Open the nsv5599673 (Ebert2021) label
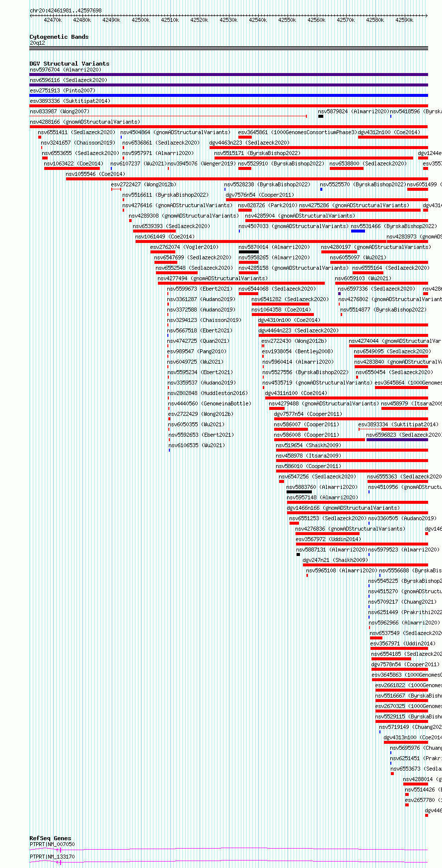The width and height of the screenshot is (442, 868). pyautogui.click(x=200, y=289)
